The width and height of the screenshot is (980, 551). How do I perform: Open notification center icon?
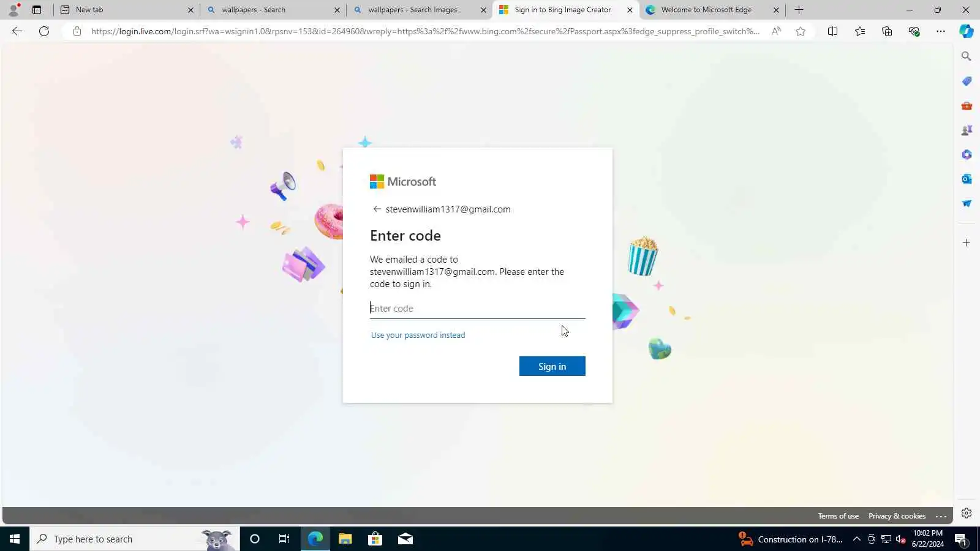[960, 539]
